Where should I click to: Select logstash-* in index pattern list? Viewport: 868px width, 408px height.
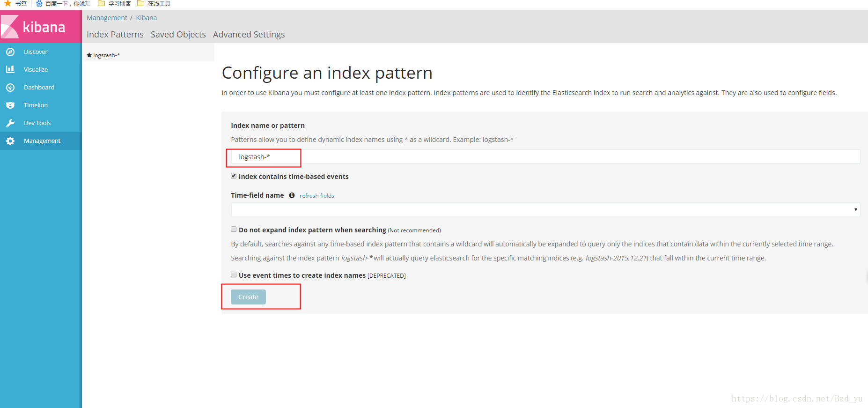tap(106, 55)
